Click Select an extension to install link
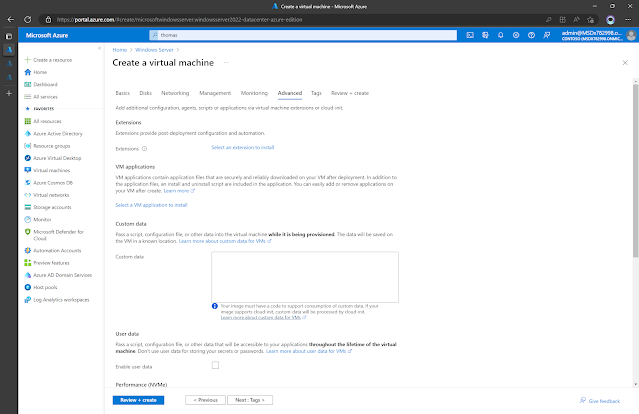This screenshot has height=414, width=639. click(x=242, y=147)
